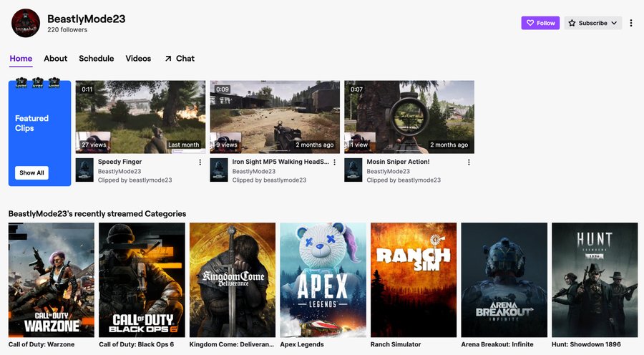Open the channel options three-dot menu

[x=630, y=23]
